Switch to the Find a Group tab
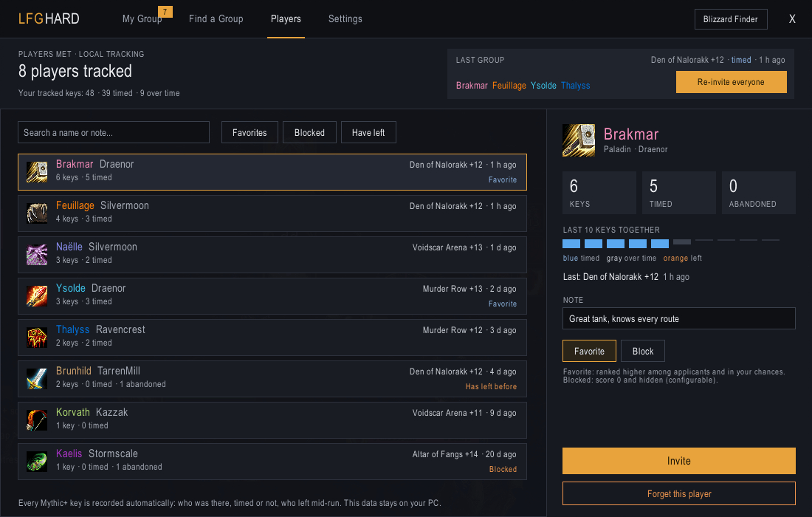812x517 pixels. point(216,18)
